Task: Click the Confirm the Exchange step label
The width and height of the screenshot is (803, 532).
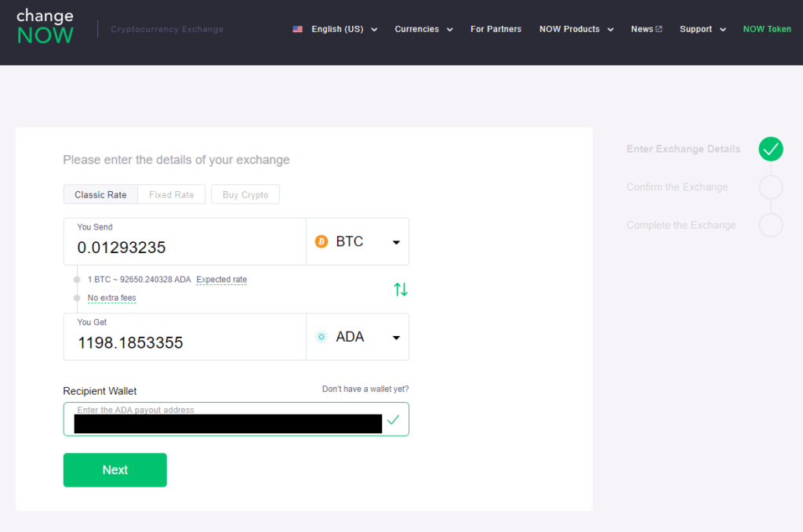Action: click(x=677, y=187)
